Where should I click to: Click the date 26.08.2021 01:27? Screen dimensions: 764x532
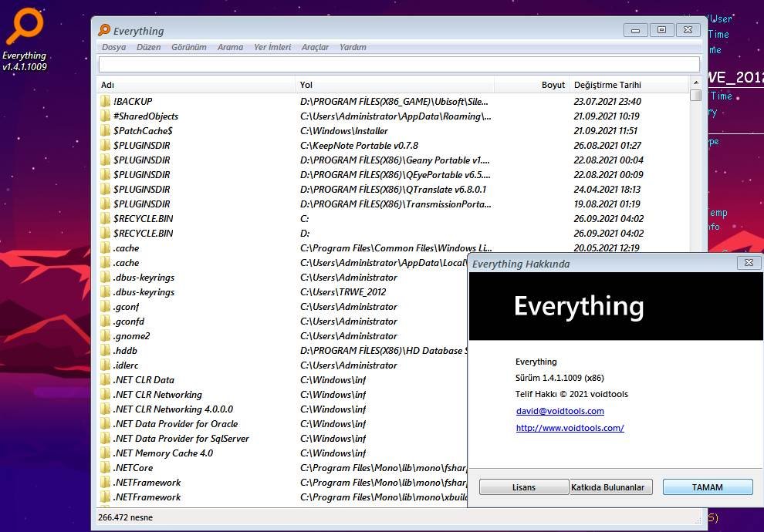click(x=607, y=145)
